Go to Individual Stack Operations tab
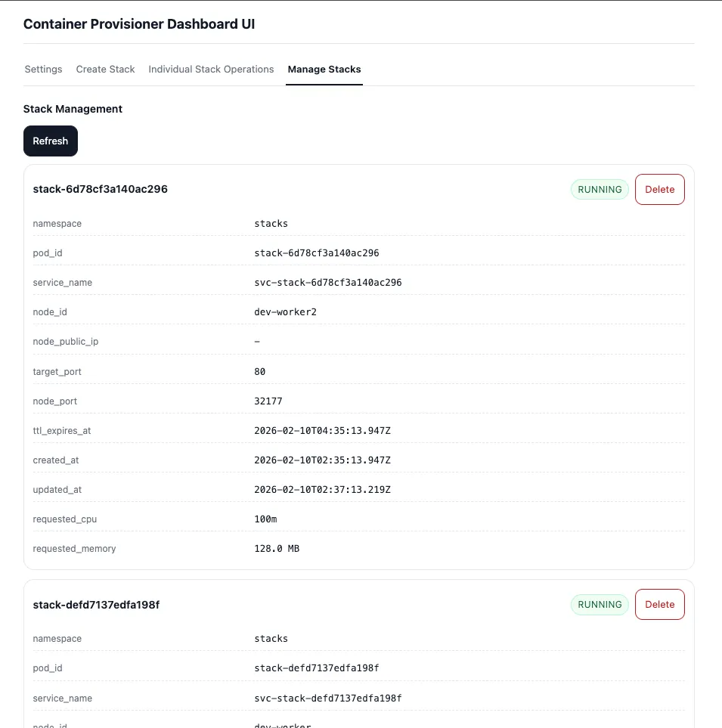Screen dimensions: 722x728 coord(211,69)
